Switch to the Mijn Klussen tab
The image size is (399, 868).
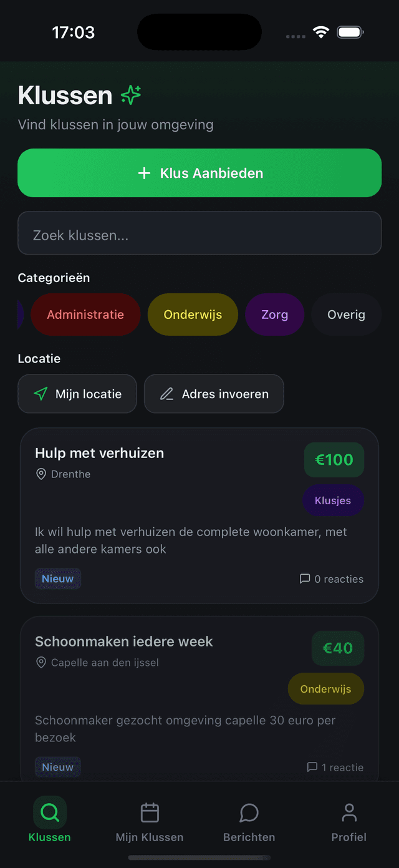[x=149, y=824]
